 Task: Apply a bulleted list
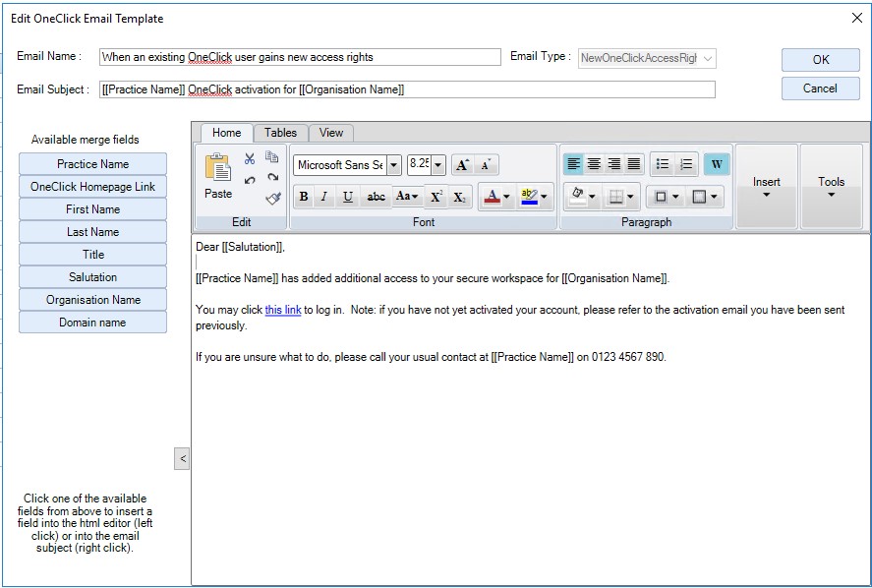[663, 164]
